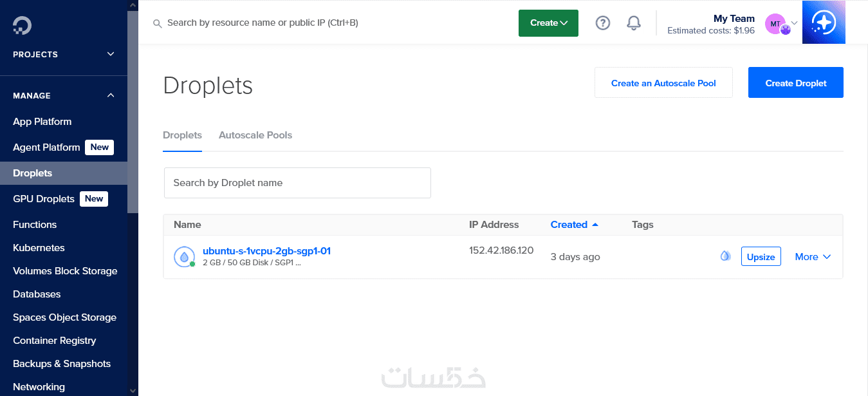This screenshot has width=868, height=396.
Task: Open the help question mark icon
Action: tap(602, 23)
